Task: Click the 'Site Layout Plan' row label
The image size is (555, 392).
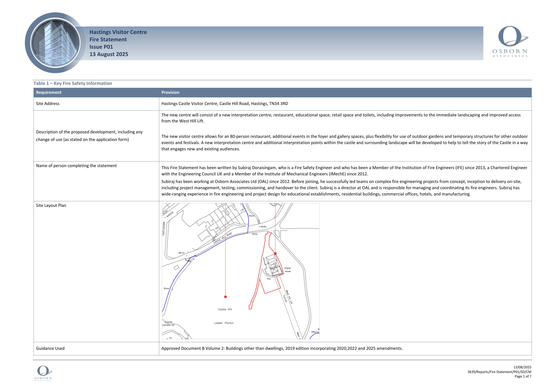Action: [51, 205]
